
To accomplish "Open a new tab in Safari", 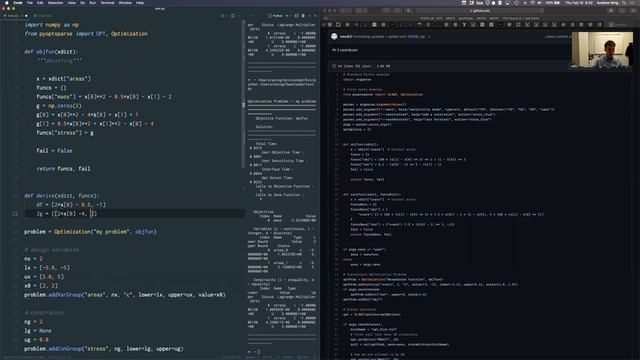I will (x=623, y=11).
